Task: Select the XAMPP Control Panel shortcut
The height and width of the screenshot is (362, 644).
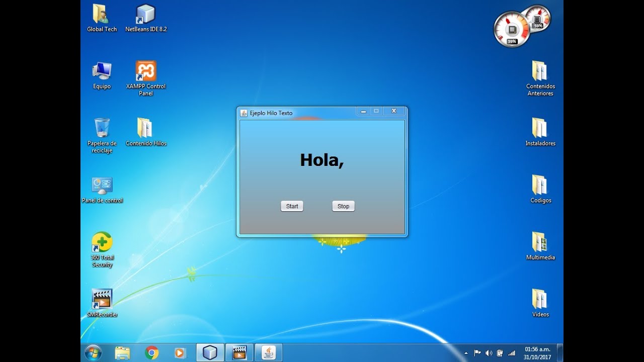Action: [146, 78]
